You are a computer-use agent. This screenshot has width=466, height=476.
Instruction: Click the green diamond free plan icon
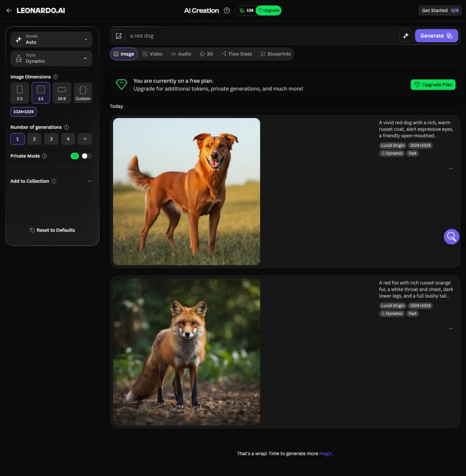point(121,84)
